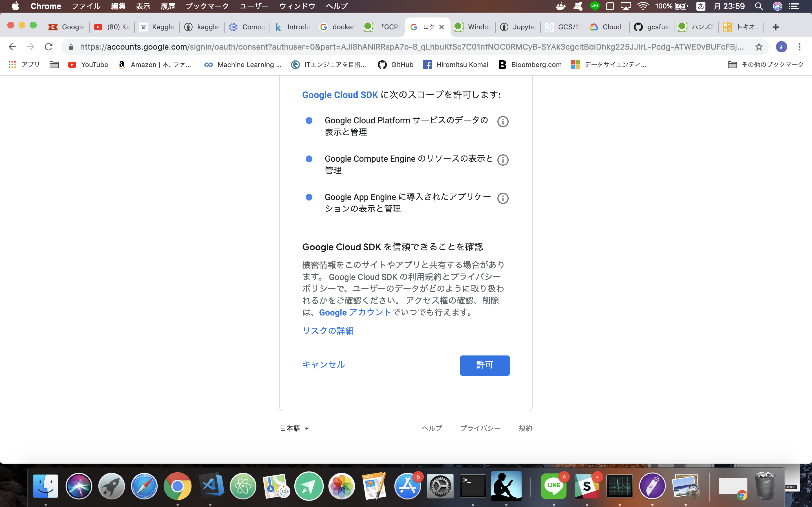Select 日本語 language dropdown
Screen dimensions: 812x507
294,428
